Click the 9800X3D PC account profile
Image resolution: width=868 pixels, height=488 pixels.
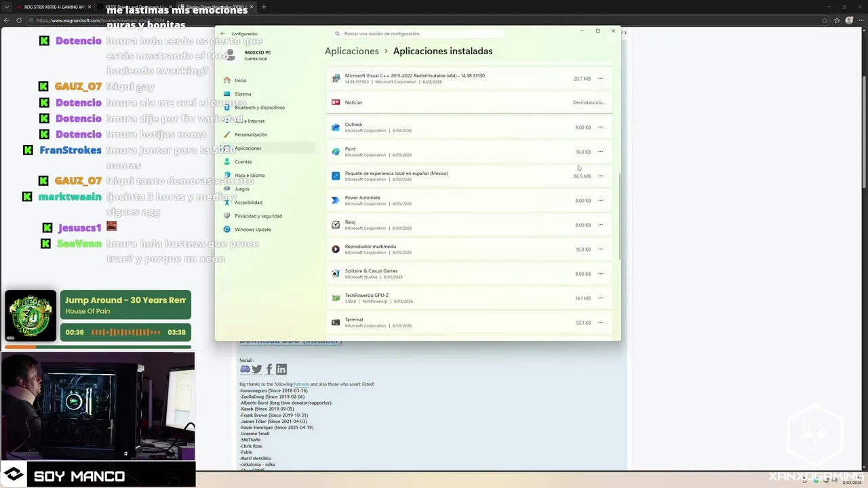(x=248, y=55)
